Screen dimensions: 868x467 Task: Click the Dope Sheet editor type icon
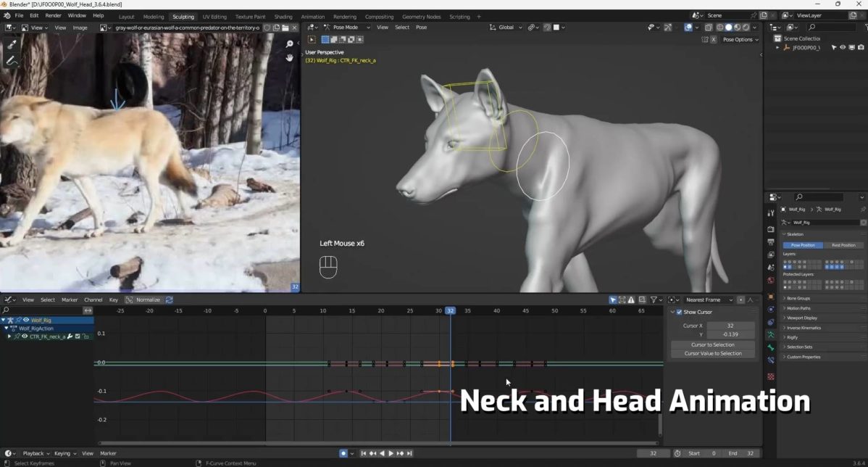pyautogui.click(x=7, y=299)
